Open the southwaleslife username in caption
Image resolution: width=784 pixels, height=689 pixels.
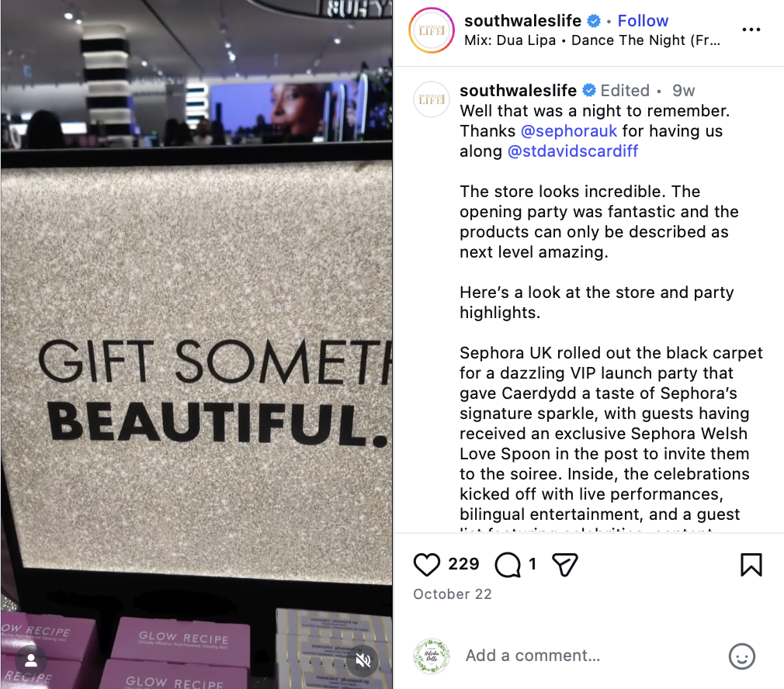[x=518, y=91]
